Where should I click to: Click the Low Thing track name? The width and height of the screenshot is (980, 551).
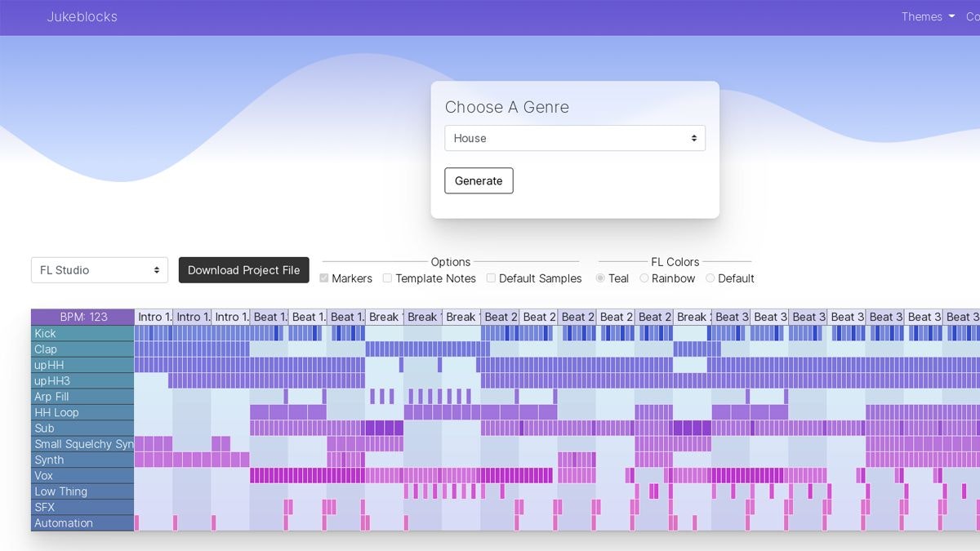[82, 491]
